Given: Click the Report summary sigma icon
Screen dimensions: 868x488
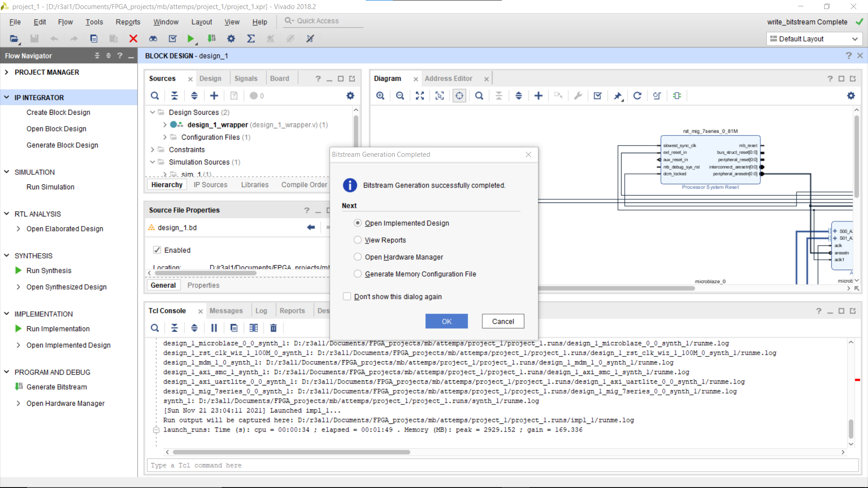Looking at the screenshot, I should (x=251, y=39).
